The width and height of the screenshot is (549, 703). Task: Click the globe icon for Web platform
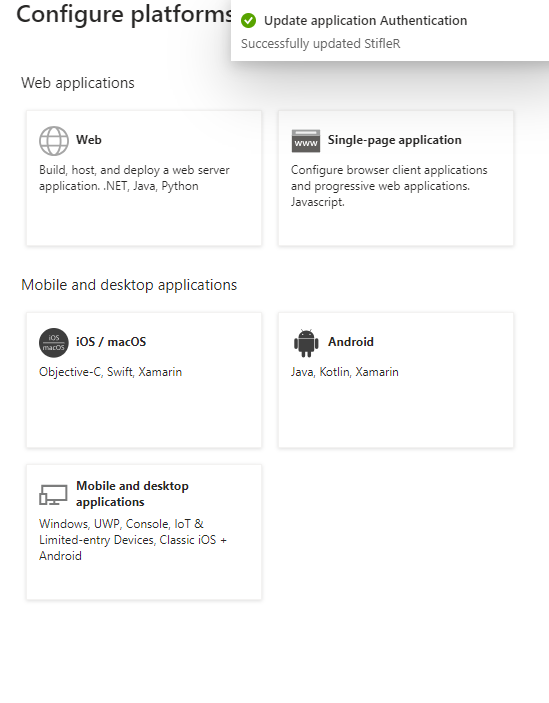coord(54,141)
